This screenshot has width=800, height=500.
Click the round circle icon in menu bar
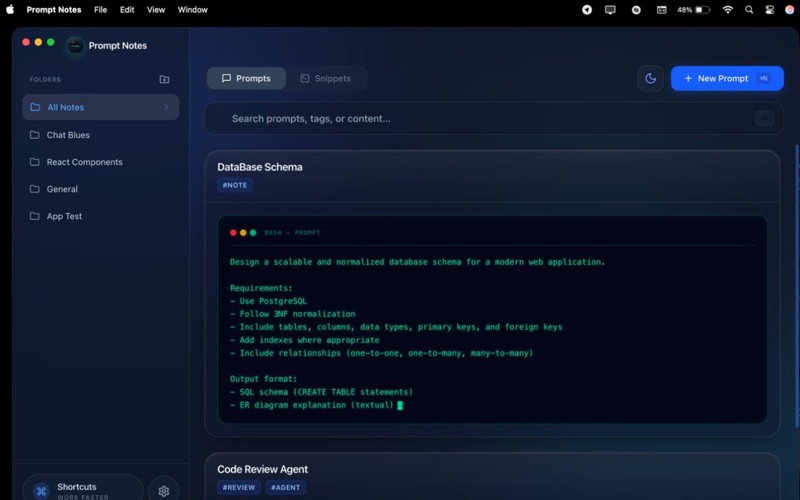point(636,10)
